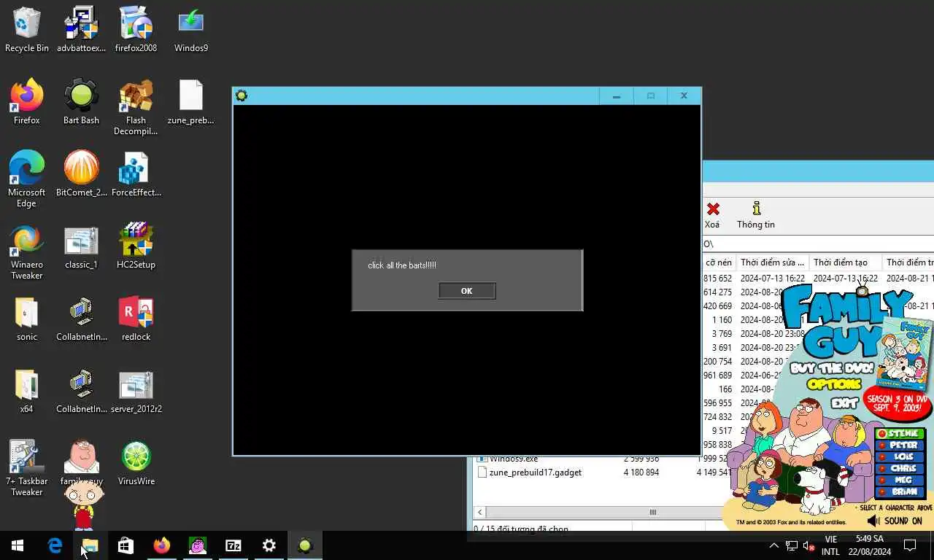Screen dimensions: 934x560
Task: Click the taskbar clock showing 5:49 SA
Action: (869, 545)
